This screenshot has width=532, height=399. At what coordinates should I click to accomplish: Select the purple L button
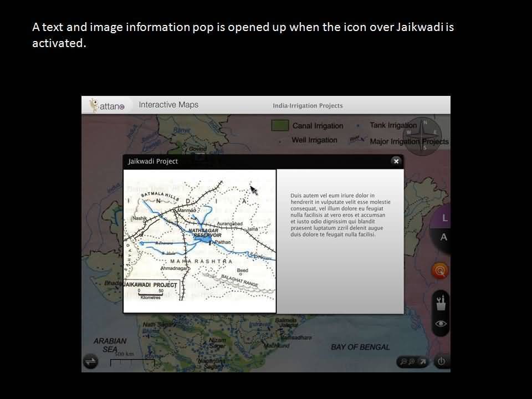point(444,218)
